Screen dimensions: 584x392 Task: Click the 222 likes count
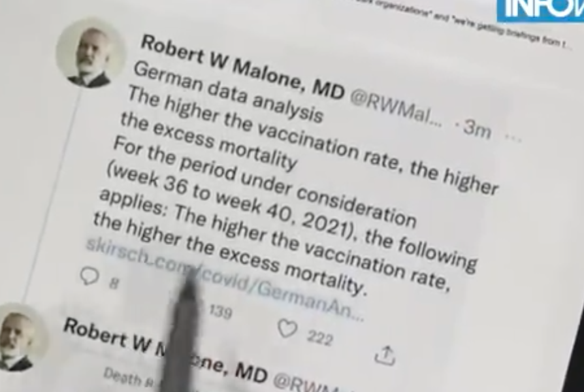[320, 338]
